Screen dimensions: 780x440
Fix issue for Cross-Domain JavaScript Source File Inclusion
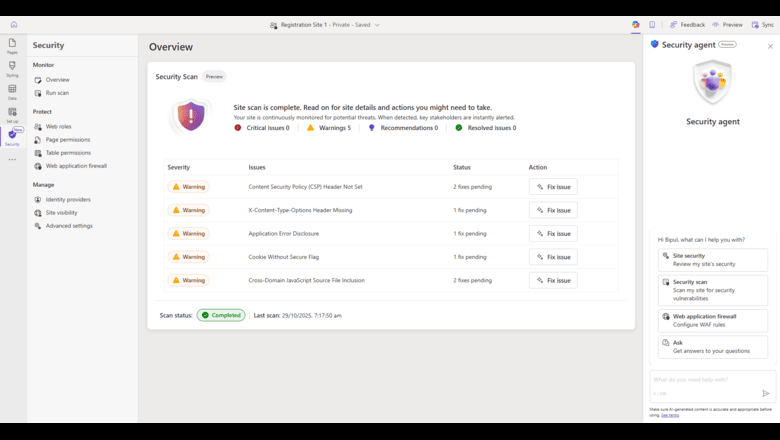pyautogui.click(x=553, y=280)
